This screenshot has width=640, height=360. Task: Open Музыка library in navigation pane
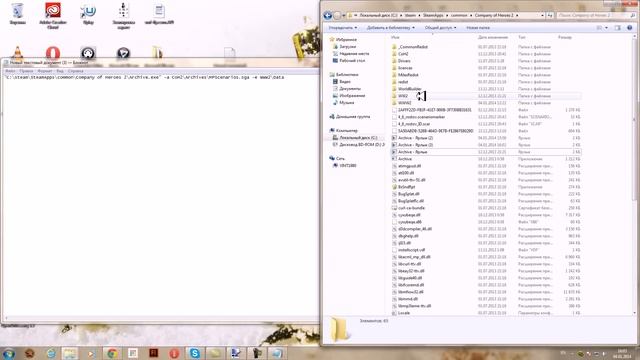tap(347, 102)
